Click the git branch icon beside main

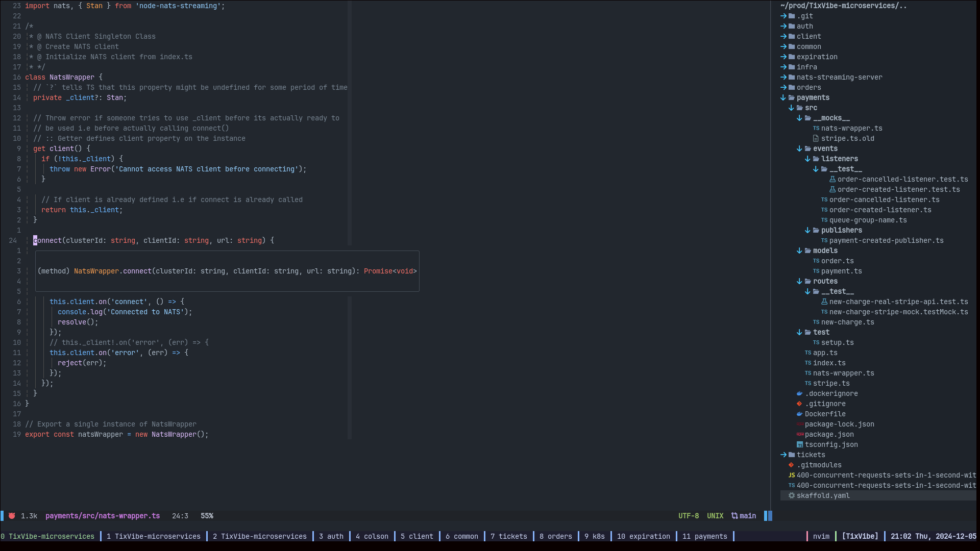click(734, 516)
